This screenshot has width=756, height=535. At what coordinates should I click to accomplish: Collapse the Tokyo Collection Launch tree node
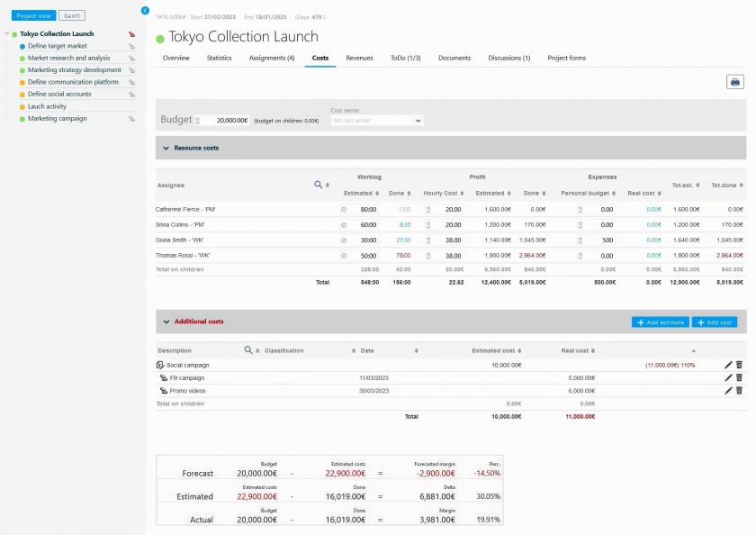point(6,34)
